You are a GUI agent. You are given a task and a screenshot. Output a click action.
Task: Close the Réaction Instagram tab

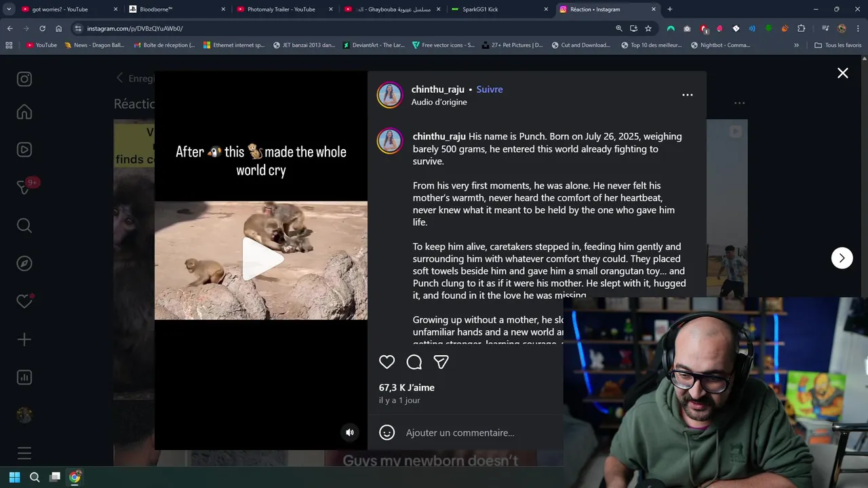[654, 9]
